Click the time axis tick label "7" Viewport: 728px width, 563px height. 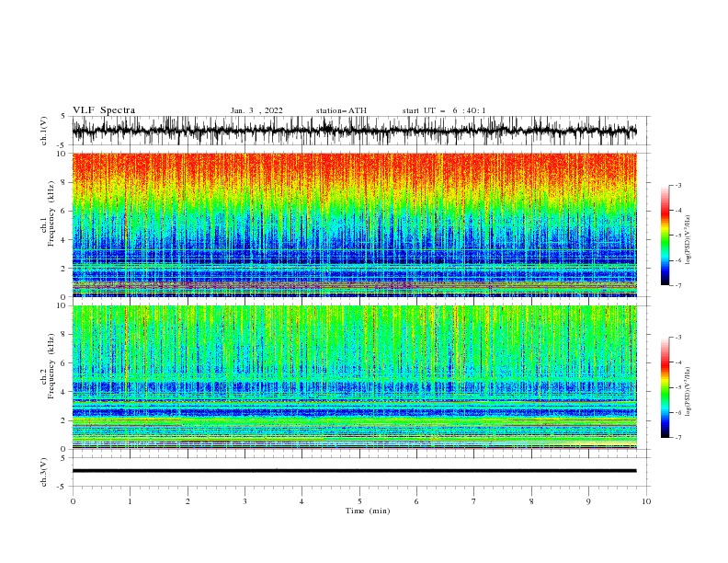[474, 501]
